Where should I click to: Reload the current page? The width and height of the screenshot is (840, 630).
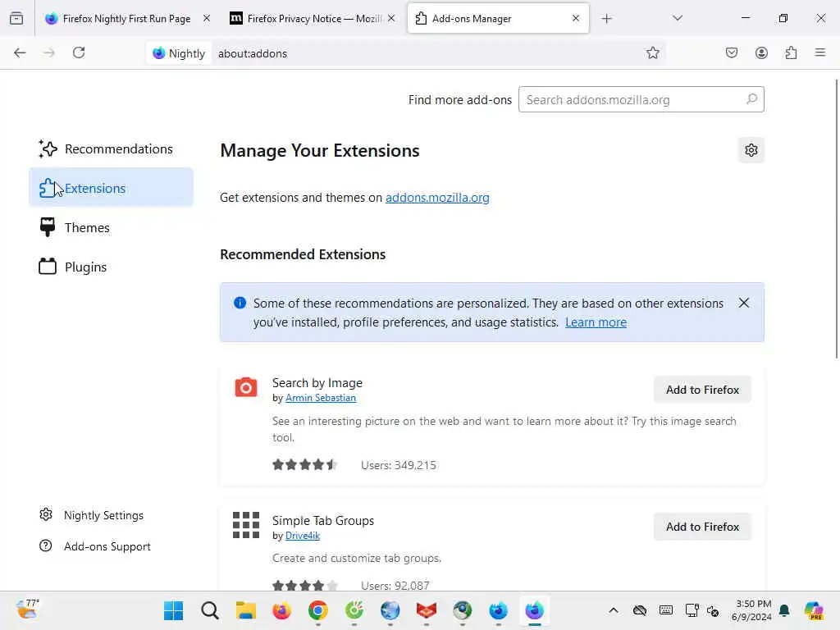click(79, 52)
